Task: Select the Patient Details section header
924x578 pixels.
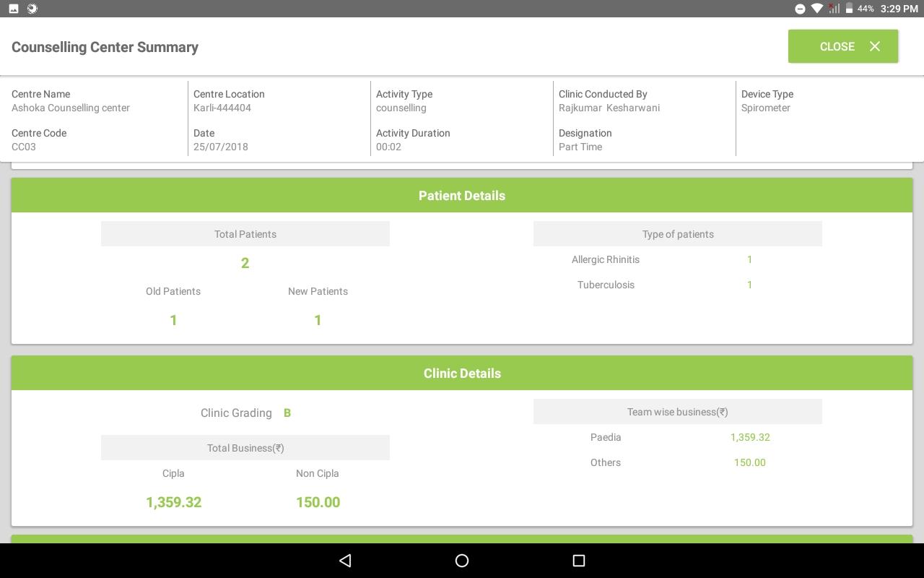Action: tap(462, 195)
